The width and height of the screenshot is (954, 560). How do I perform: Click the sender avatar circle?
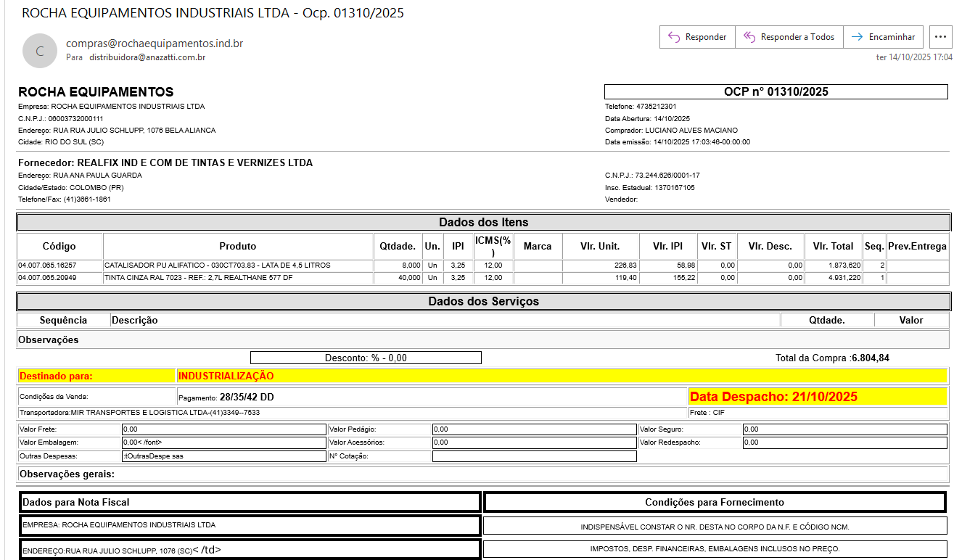pos(40,51)
